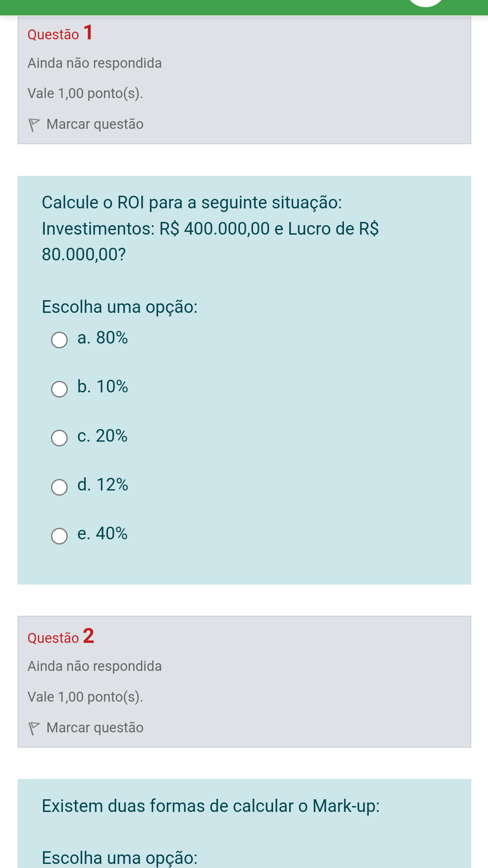Select radio option b. 10%
Screen dimensions: 488x868
(x=59, y=389)
